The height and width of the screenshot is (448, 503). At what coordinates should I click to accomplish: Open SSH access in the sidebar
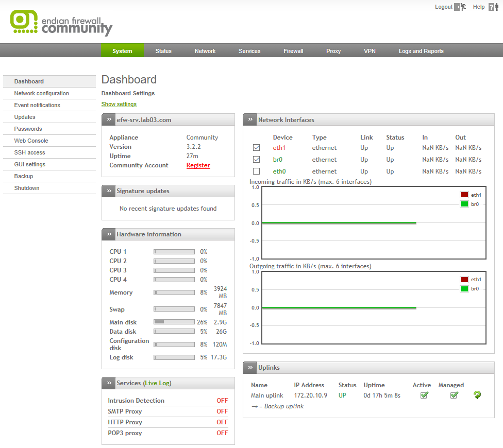[x=49, y=152]
